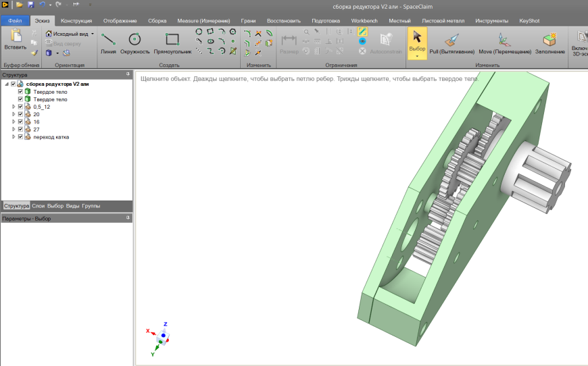This screenshot has width=588, height=366.
Task: Click the Вставить paste icon
Action: 15,38
